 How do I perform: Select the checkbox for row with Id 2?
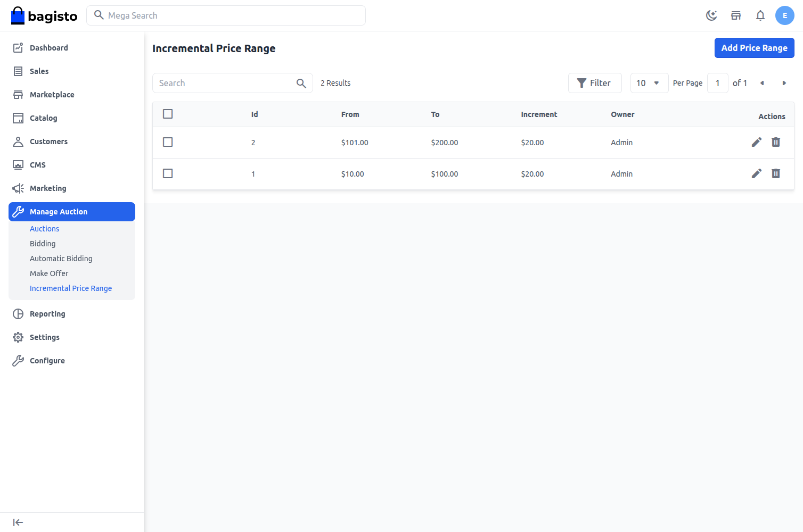coord(168,142)
